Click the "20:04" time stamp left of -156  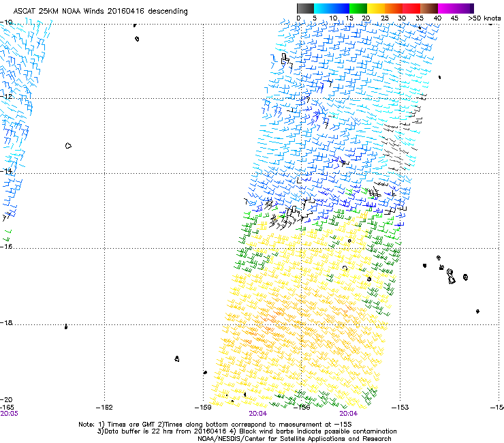pos(257,414)
